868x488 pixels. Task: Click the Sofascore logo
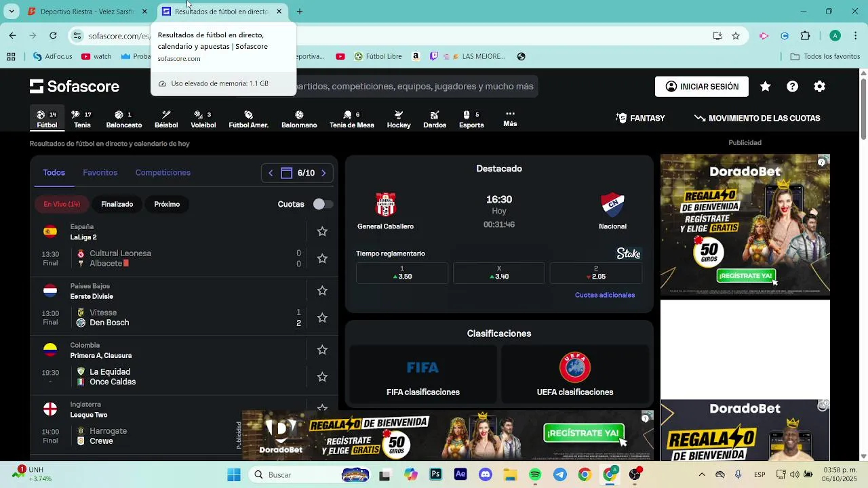pos(75,86)
